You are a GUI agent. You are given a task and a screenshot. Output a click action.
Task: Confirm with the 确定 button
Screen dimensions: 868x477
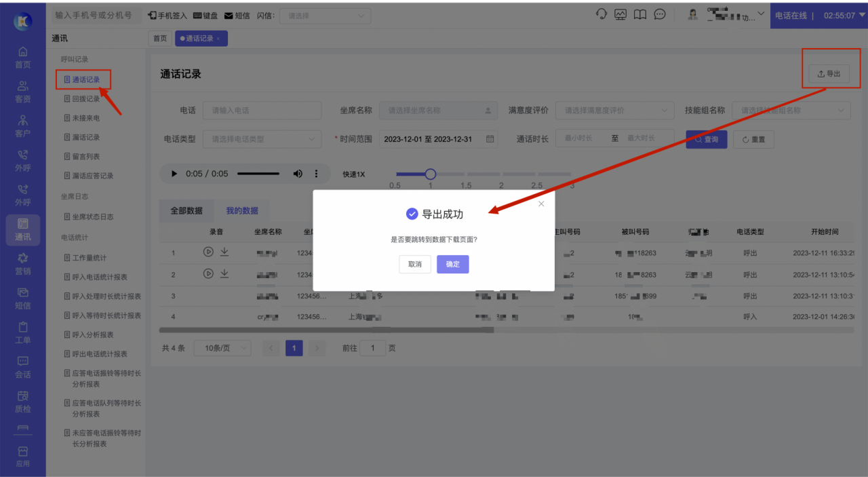point(452,264)
